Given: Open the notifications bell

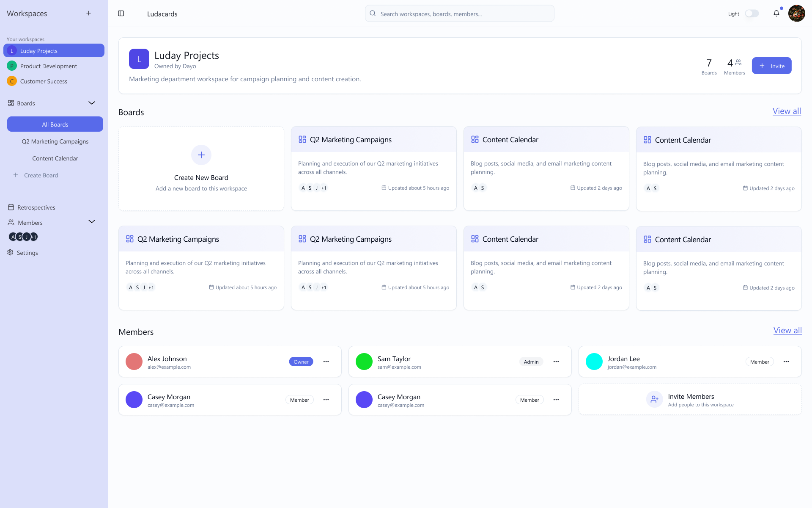Looking at the screenshot, I should click(x=776, y=14).
